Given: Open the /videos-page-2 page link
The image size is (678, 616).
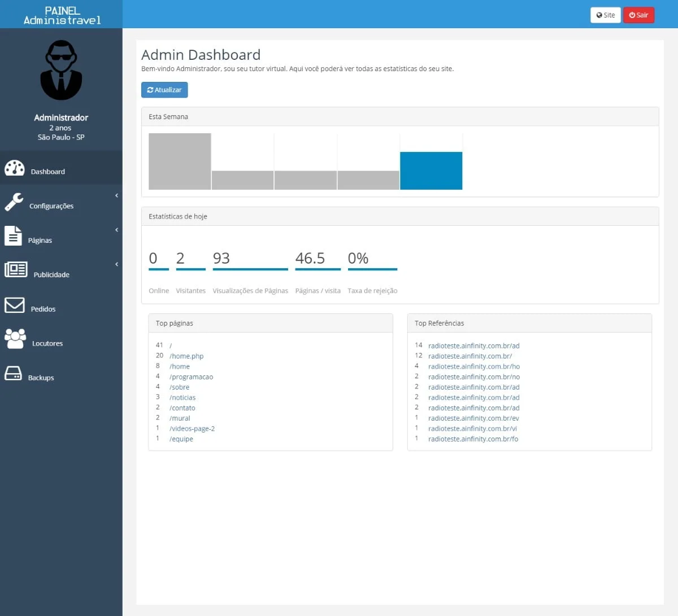Looking at the screenshot, I should click(x=192, y=429).
